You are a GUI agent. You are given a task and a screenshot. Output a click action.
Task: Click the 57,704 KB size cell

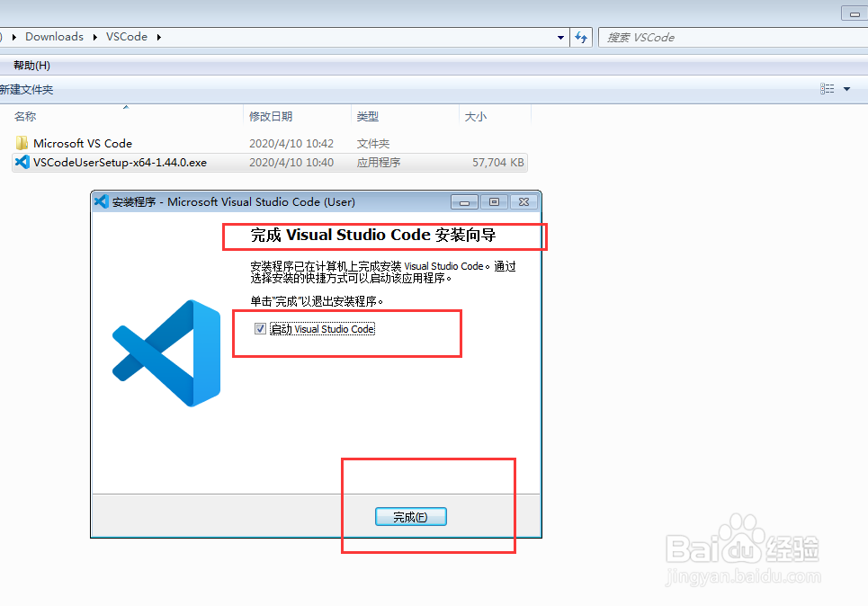click(497, 162)
